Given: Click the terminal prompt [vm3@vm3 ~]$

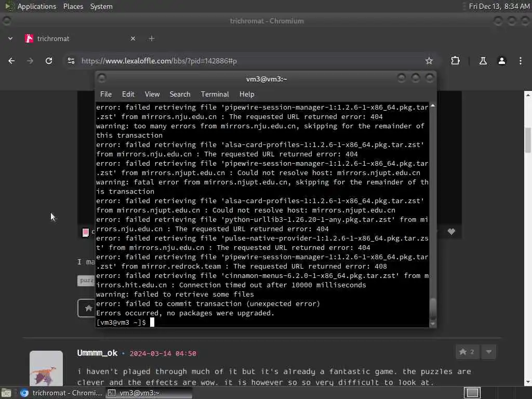Looking at the screenshot, I should (121, 322).
